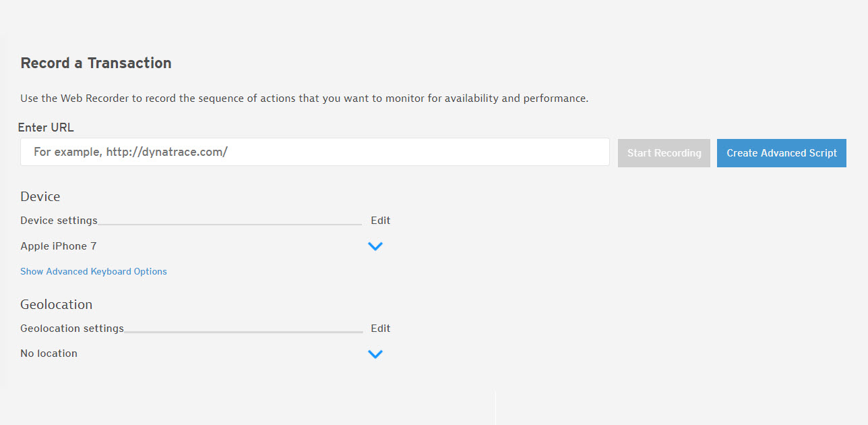Viewport: 868px width, 425px height.
Task: Click the Device section heading
Action: (x=40, y=196)
